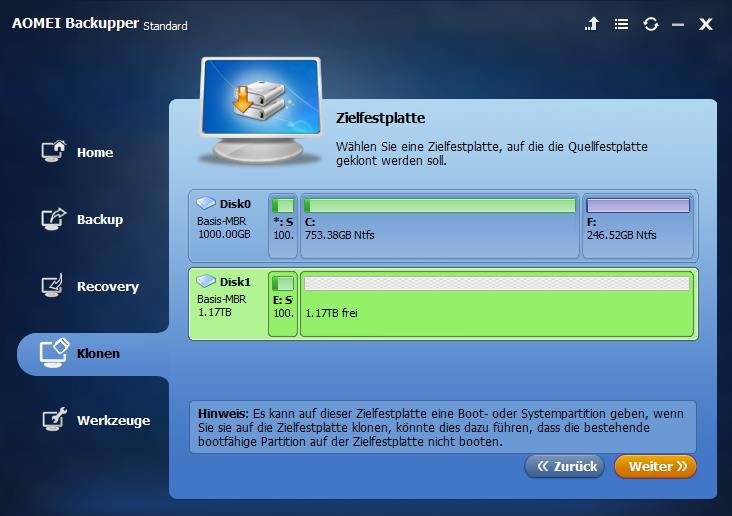Close the AOMEI Backupper window

(x=706, y=24)
